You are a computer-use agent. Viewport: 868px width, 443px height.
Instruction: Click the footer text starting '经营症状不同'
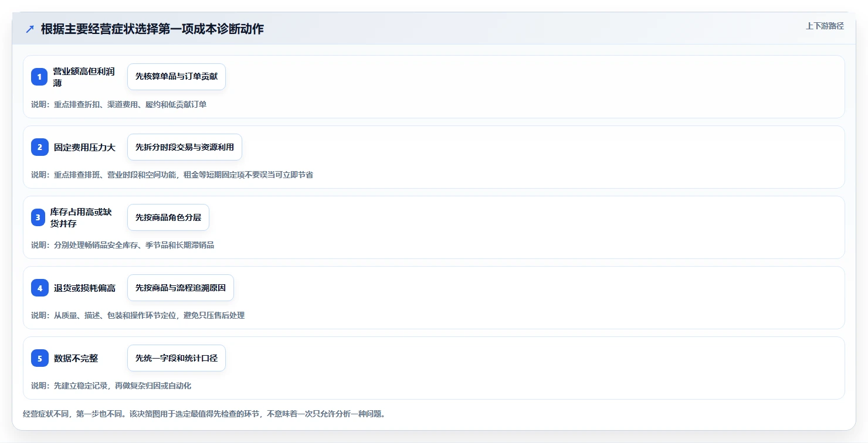click(204, 414)
